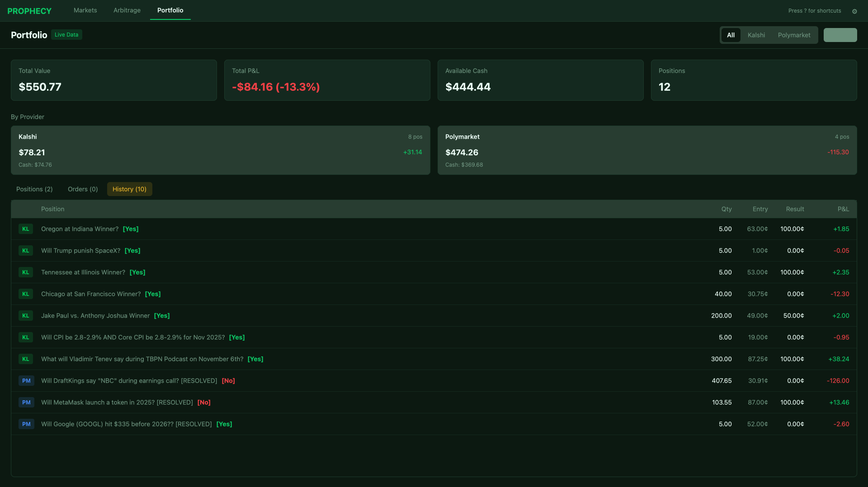
Task: Click the KL badge on the Tennessee at Illinois row
Action: pos(26,272)
